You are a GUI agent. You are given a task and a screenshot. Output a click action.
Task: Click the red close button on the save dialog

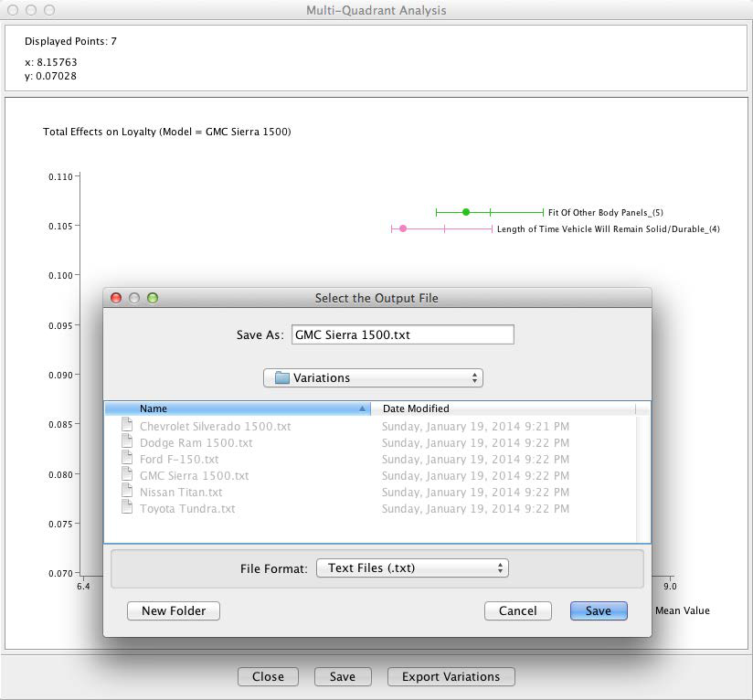(x=116, y=298)
